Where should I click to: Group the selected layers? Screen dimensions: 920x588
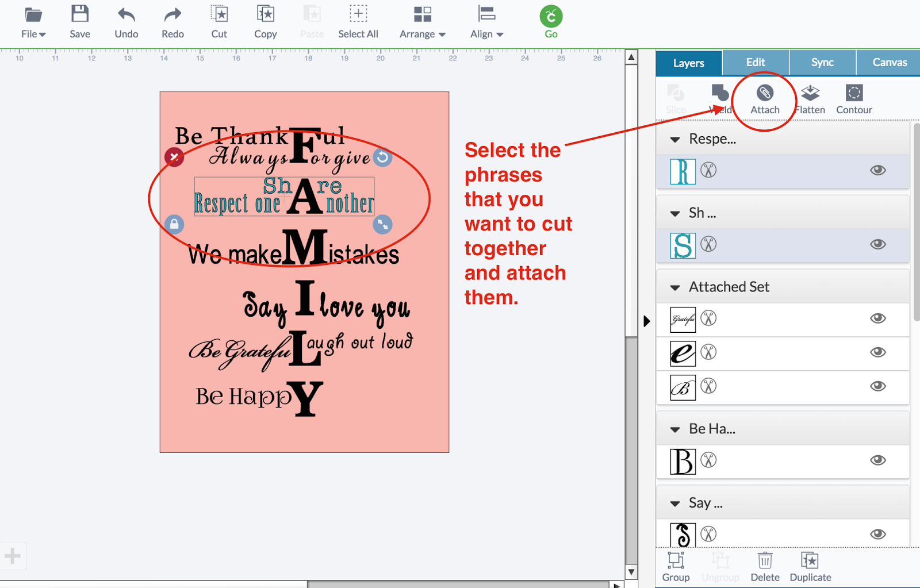click(676, 567)
